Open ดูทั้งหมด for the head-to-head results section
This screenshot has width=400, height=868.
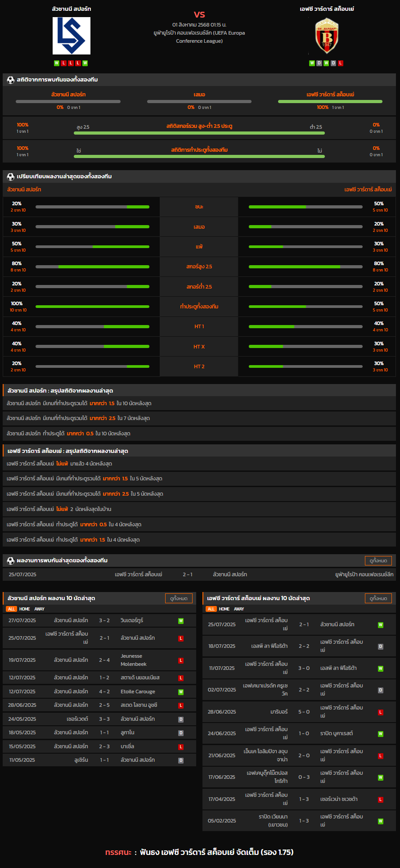click(378, 561)
